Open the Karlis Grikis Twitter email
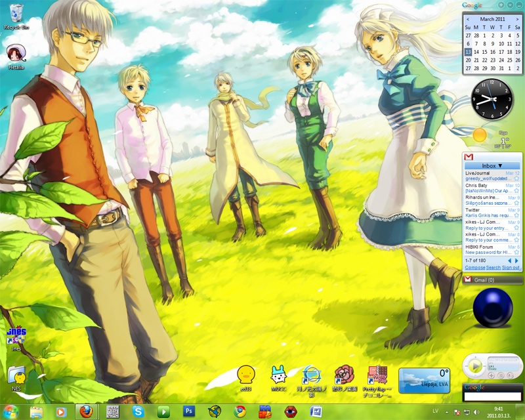This screenshot has height=420, width=525. pos(488,215)
